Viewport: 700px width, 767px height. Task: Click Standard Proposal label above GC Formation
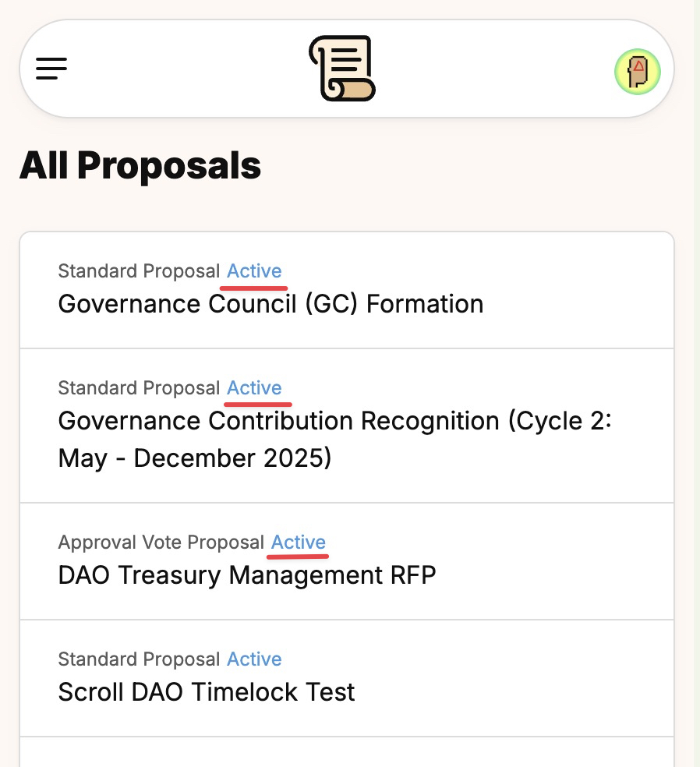139,271
